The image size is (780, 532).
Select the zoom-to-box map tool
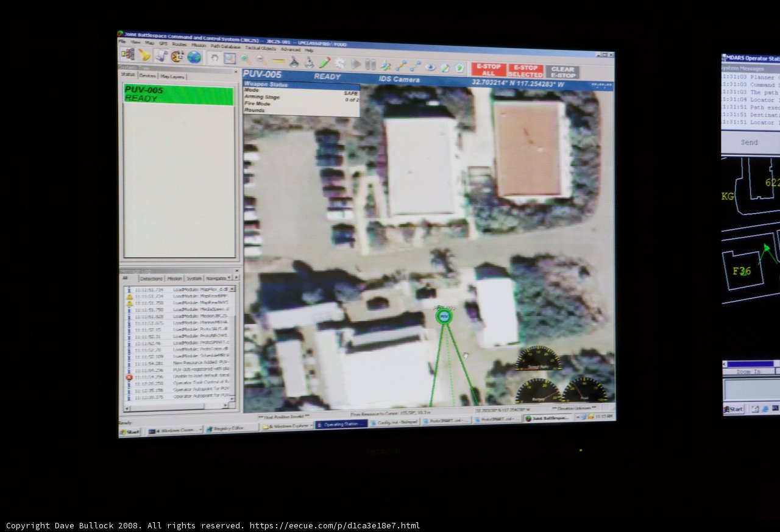tap(230, 59)
